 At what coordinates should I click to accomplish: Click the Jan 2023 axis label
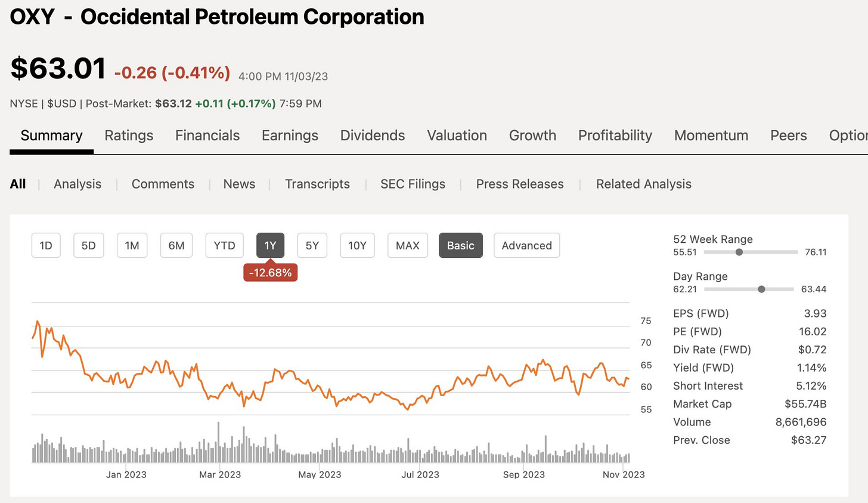click(x=126, y=474)
